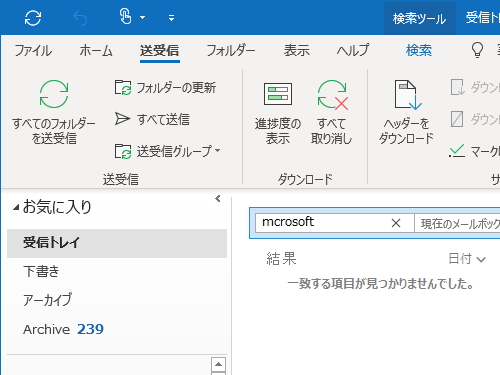Collapse the お気に入り section triangle
The height and width of the screenshot is (375, 500).
pyautogui.click(x=16, y=208)
